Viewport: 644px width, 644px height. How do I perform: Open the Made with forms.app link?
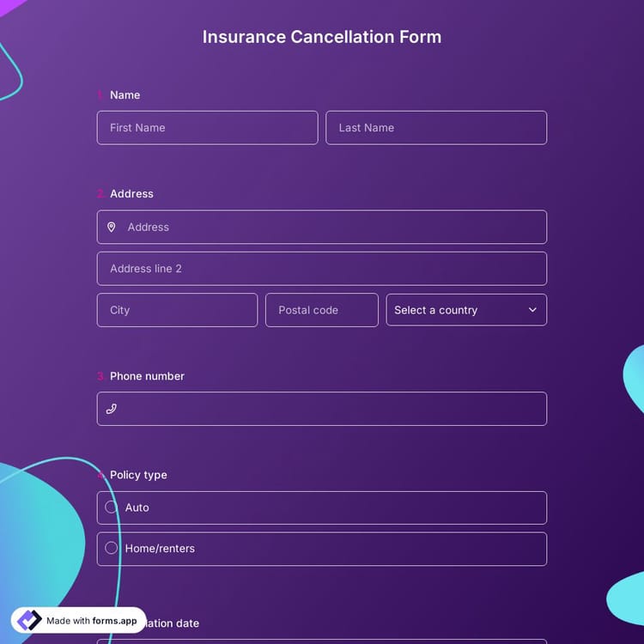tap(90, 621)
